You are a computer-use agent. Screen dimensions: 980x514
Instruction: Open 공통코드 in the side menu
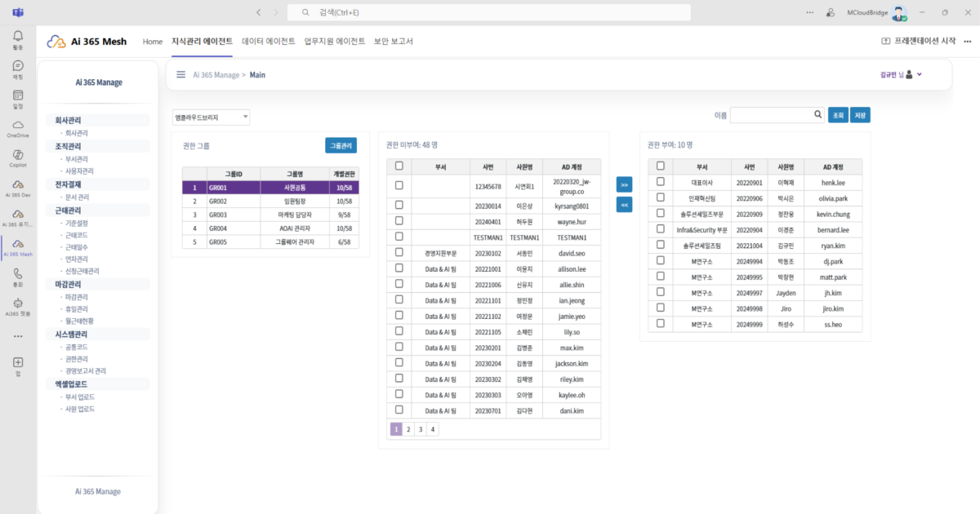pos(76,347)
